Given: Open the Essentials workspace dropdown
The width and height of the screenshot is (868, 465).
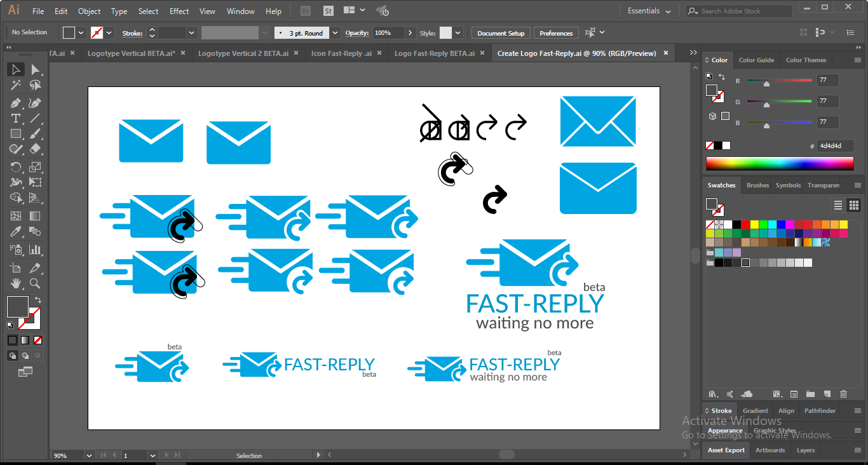Looking at the screenshot, I should point(649,11).
